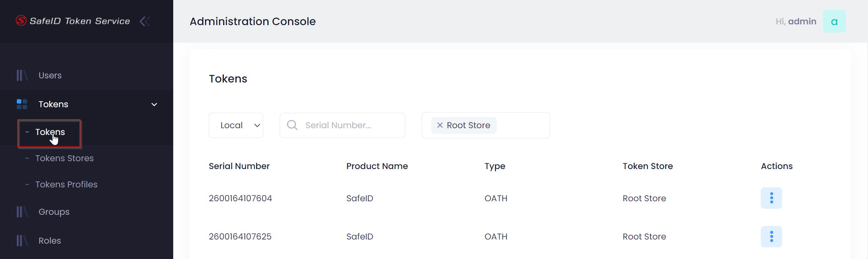Click the Serial Number column header
The image size is (868, 259).
coord(239,166)
